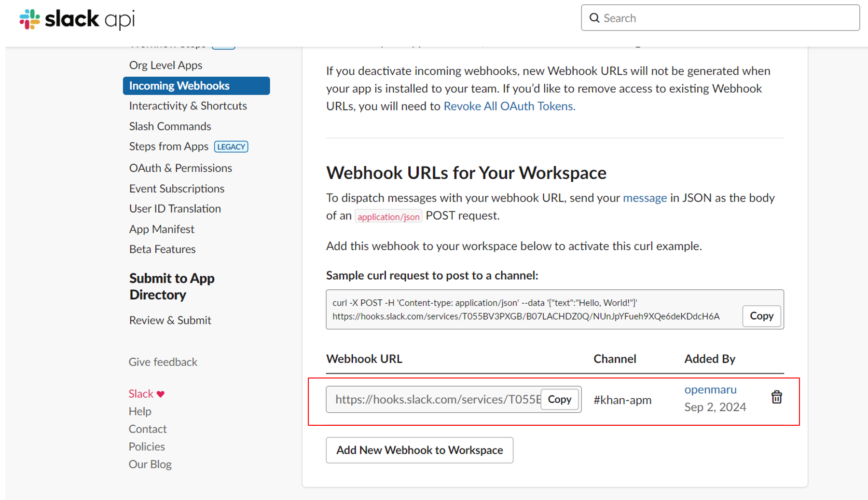
Task: Follow the message documentation link
Action: [x=645, y=198]
